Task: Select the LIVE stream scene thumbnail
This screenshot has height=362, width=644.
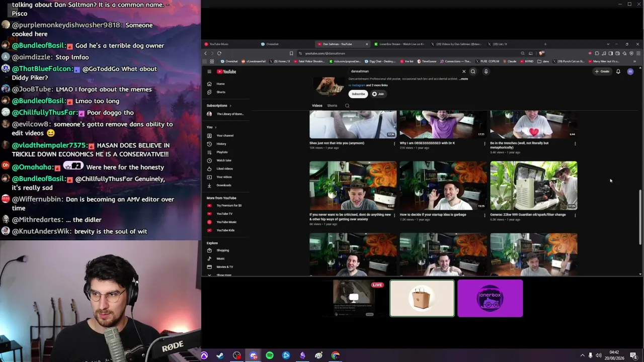Action: pos(354,299)
